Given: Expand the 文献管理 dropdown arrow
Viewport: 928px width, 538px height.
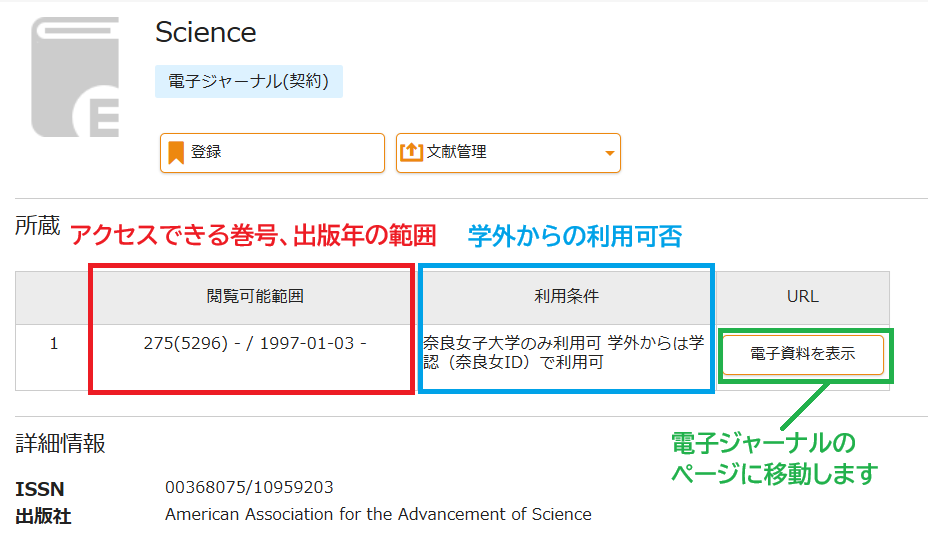Looking at the screenshot, I should point(609,154).
